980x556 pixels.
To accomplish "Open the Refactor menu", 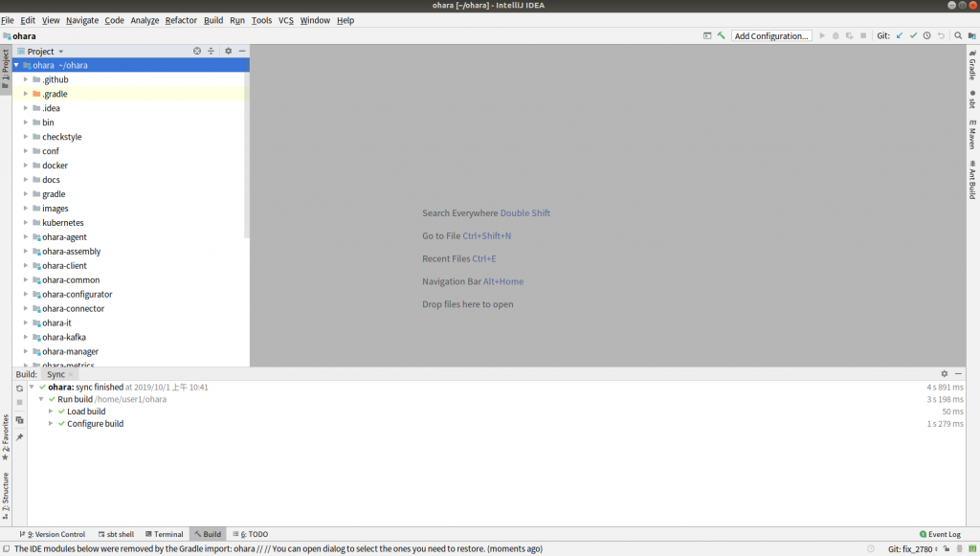I will [x=181, y=20].
